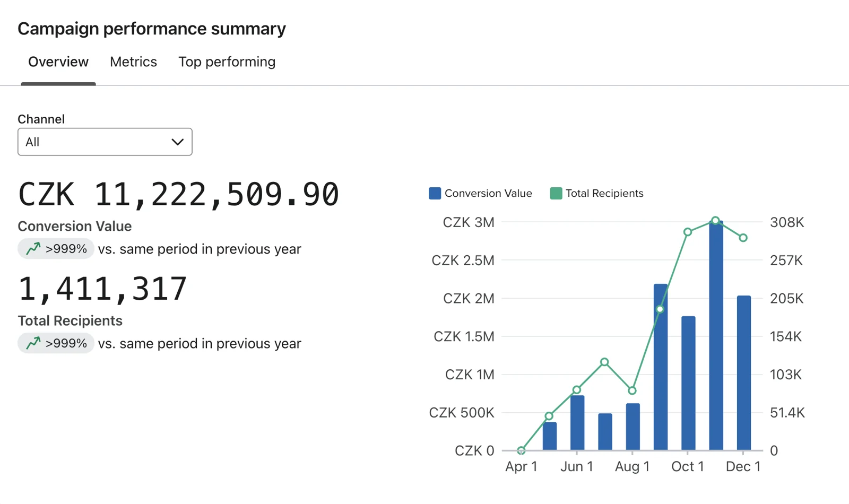849x504 pixels.
Task: Click the tallest November conversion bar
Action: [x=716, y=335]
